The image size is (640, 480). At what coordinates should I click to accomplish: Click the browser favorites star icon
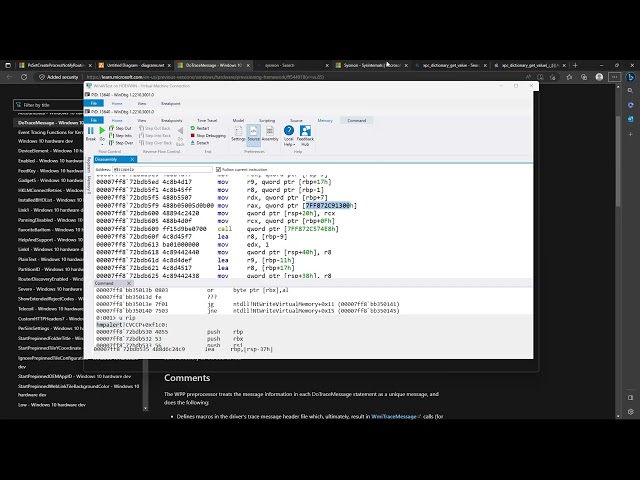pos(569,77)
